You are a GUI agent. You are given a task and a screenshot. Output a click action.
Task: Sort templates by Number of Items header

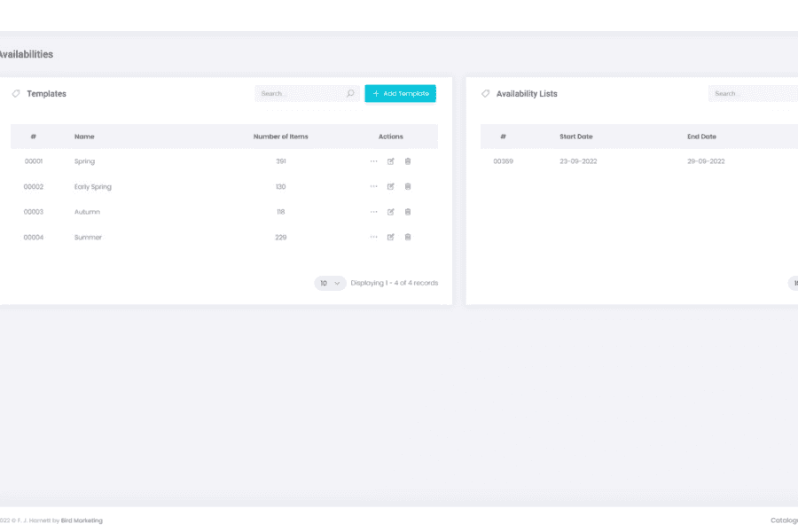tap(280, 137)
